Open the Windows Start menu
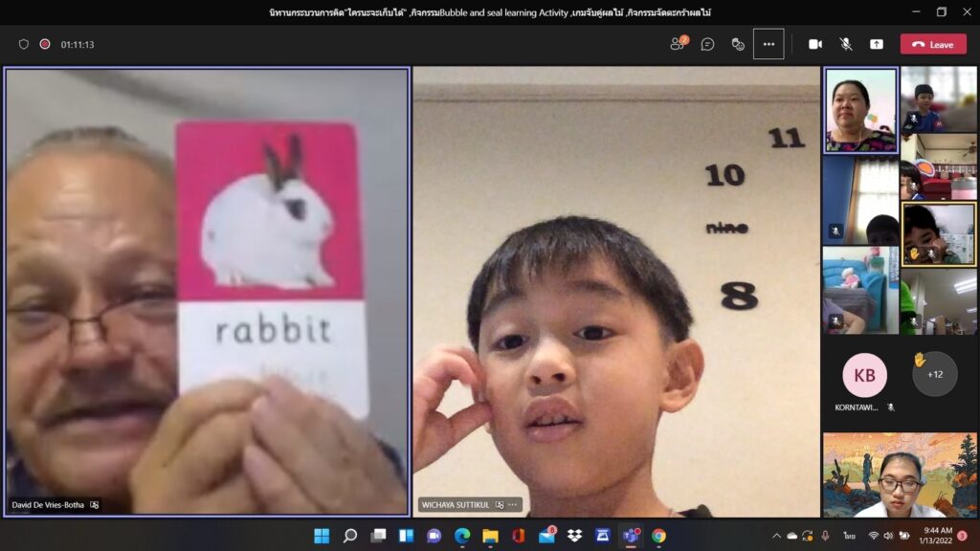Image resolution: width=980 pixels, height=551 pixels. 322,536
